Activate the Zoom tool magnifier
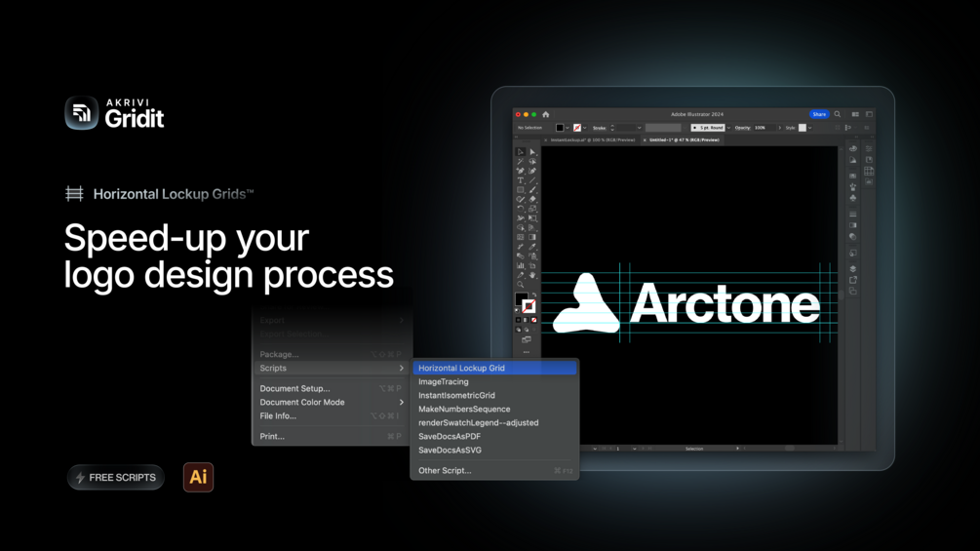The image size is (980, 551). coord(520,284)
